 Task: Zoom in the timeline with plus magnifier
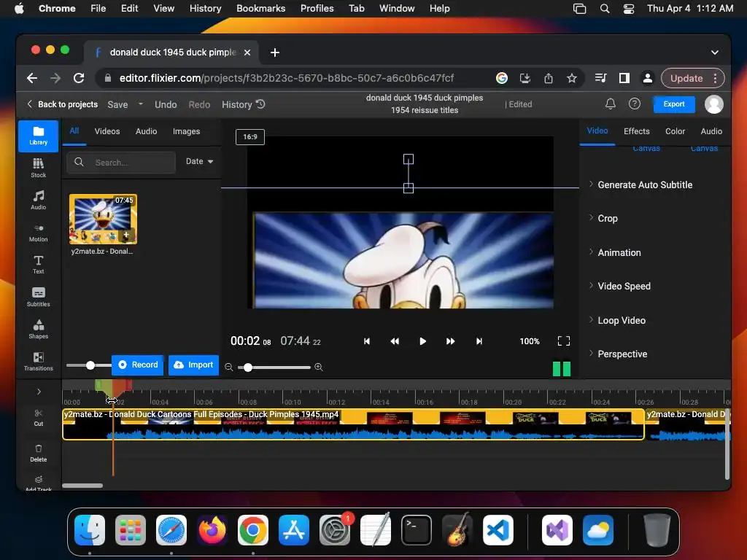pyautogui.click(x=319, y=367)
